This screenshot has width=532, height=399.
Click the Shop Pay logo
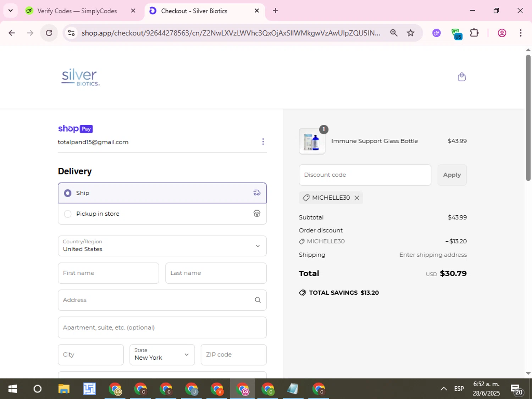75,129
